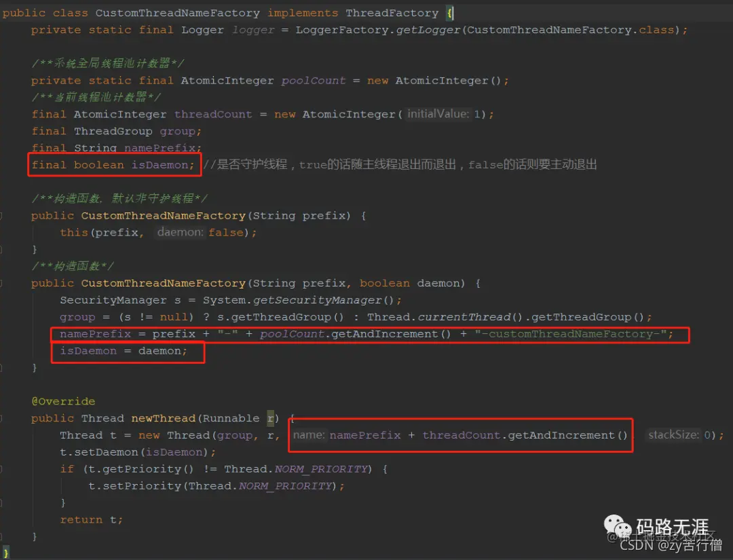733x560 pixels.
Task: Click the '@Override' annotation
Action: pos(63,402)
